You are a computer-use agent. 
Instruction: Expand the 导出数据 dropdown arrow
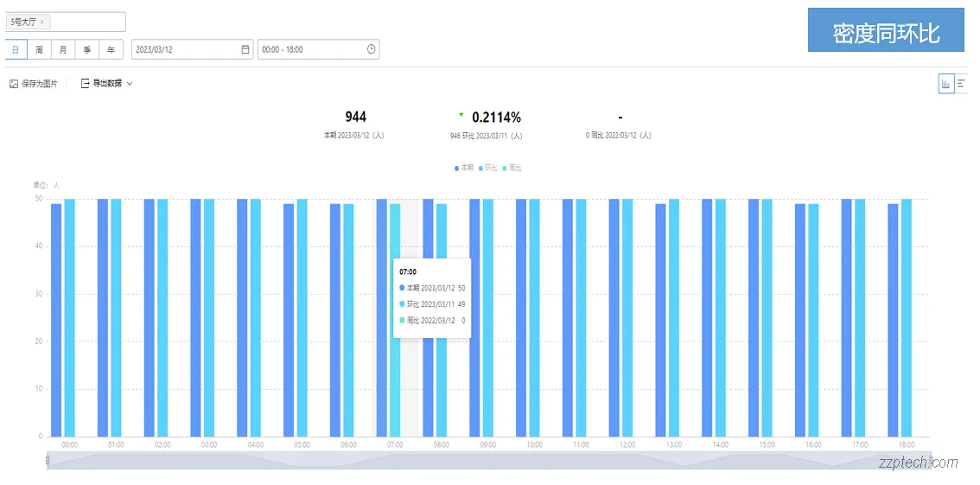(130, 84)
